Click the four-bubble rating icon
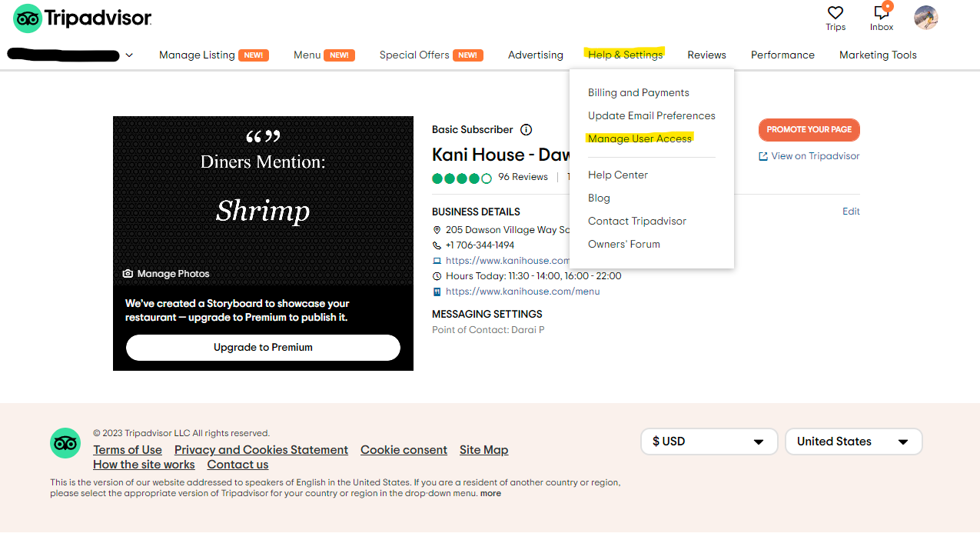Image resolution: width=980 pixels, height=540 pixels. [x=461, y=178]
